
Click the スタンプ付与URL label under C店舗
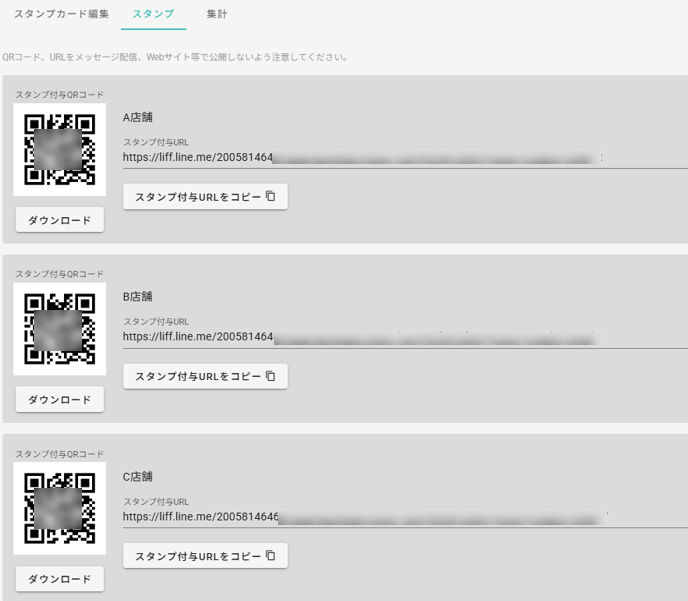pos(156,501)
